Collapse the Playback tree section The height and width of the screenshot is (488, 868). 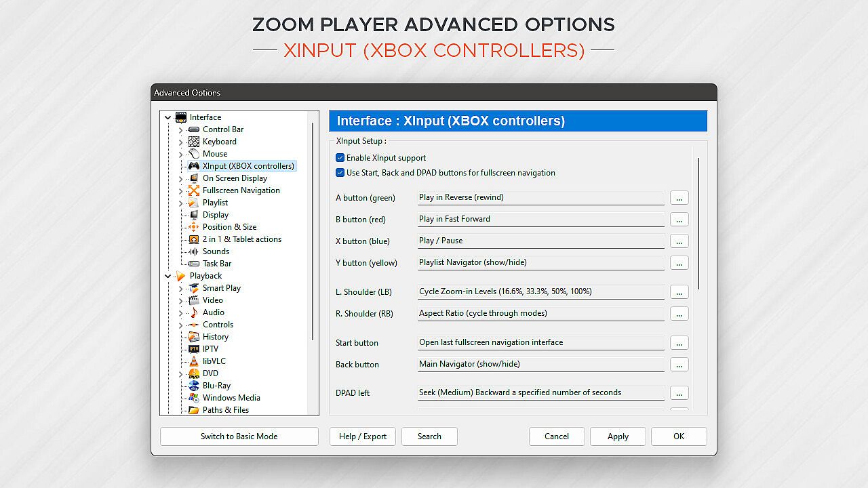point(168,276)
